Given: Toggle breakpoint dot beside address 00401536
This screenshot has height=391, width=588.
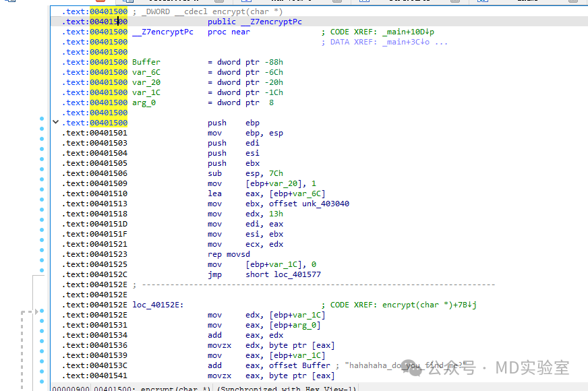Looking at the screenshot, I should (x=42, y=341).
